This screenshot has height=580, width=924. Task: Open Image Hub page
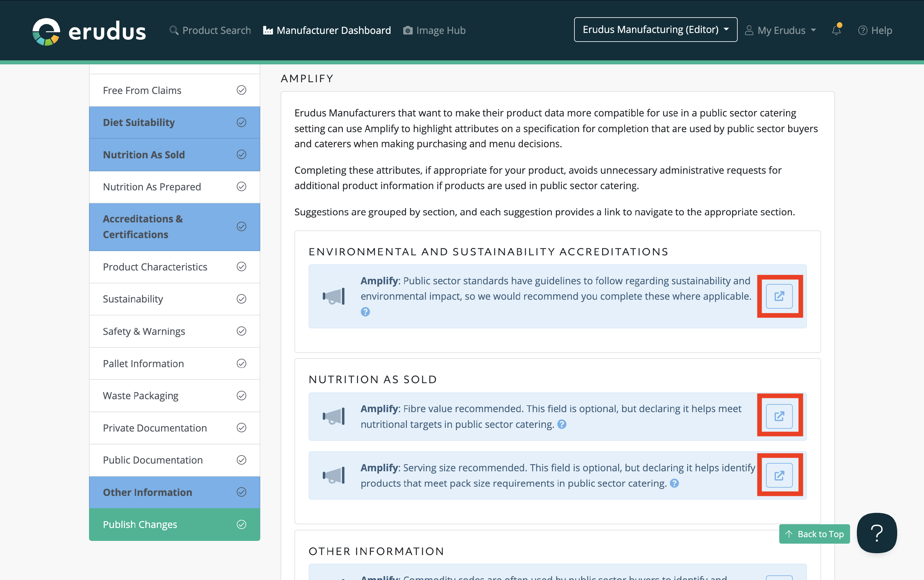[434, 30]
